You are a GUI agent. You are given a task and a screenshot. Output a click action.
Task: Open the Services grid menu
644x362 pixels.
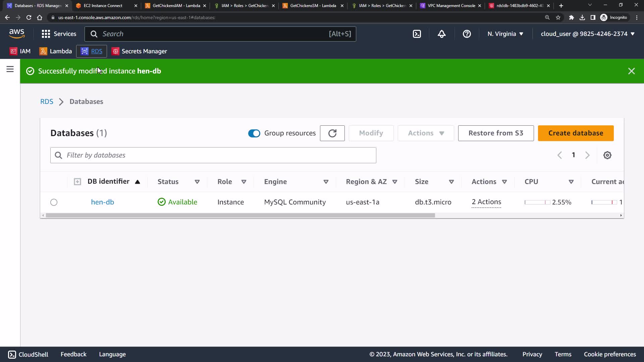pyautogui.click(x=59, y=34)
